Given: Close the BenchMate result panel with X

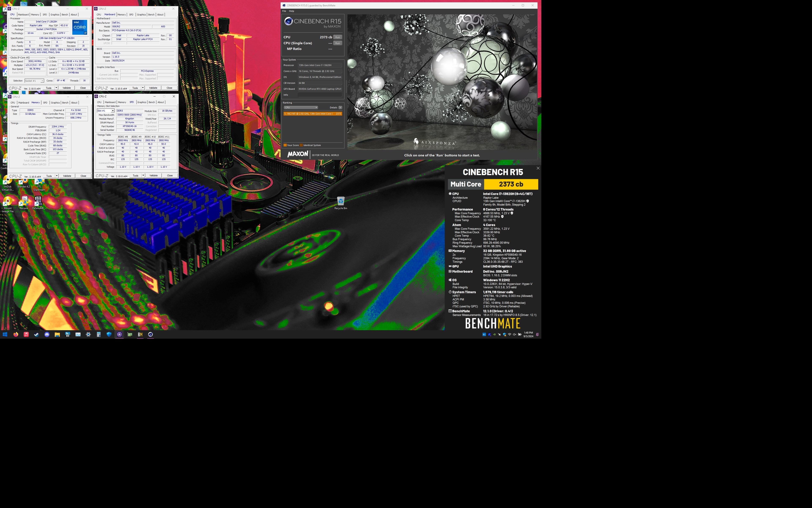Looking at the screenshot, I should pos(538,168).
